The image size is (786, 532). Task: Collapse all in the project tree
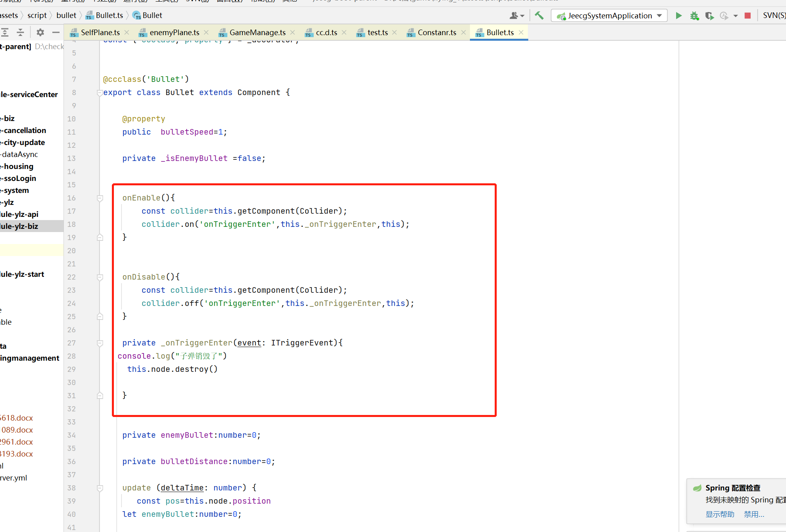[20, 32]
